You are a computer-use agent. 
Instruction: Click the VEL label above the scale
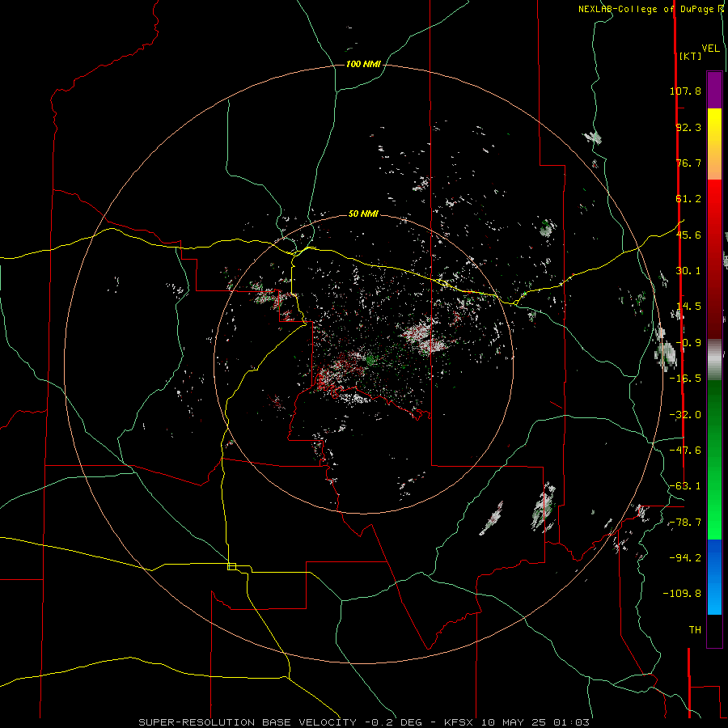point(711,49)
